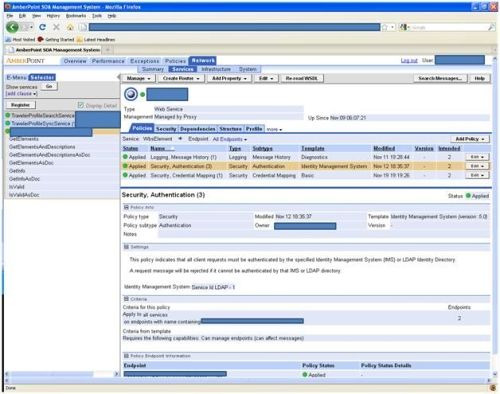The height and width of the screenshot is (394, 500).
Task: Open the add clause dropdown
Action: (21, 94)
